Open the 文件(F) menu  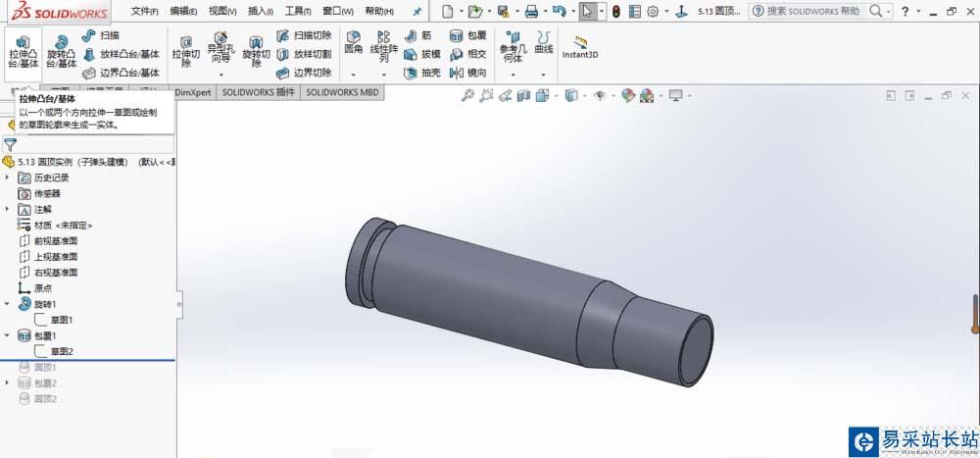click(x=144, y=11)
